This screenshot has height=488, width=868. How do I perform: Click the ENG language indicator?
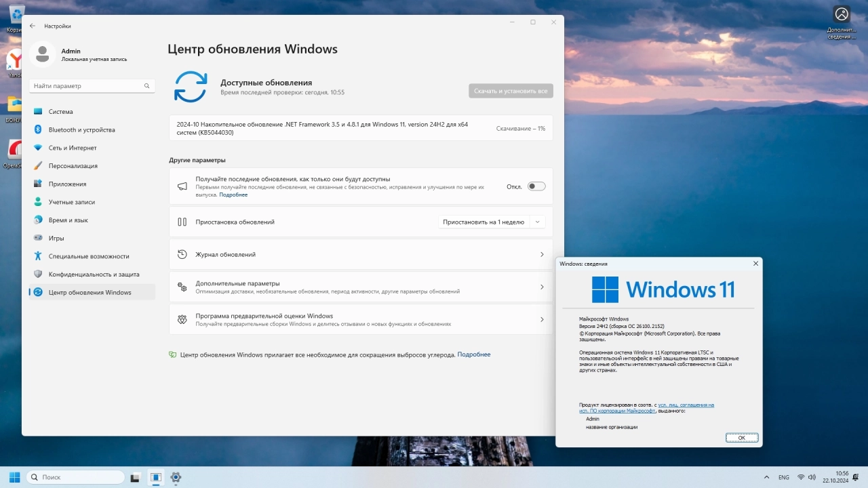[784, 477]
